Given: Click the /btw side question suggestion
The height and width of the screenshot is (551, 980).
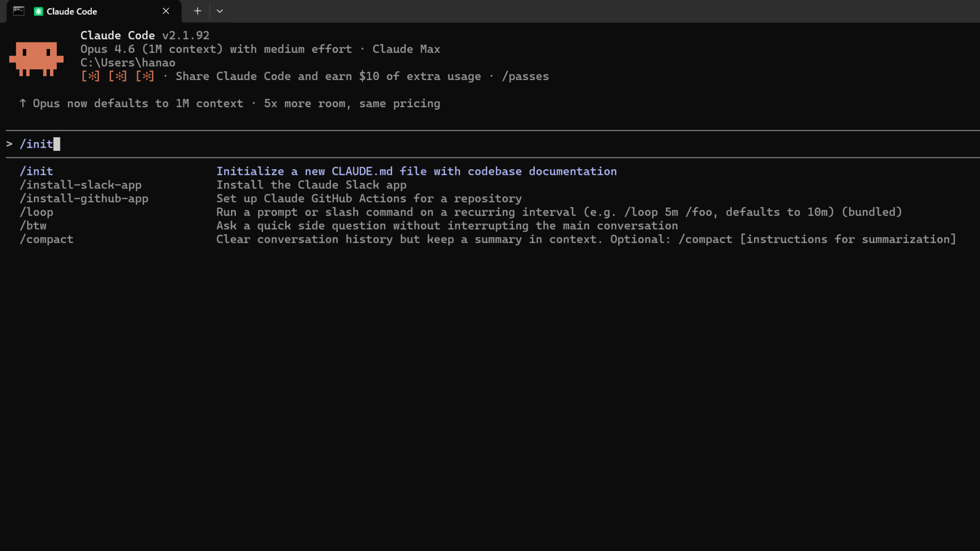Looking at the screenshot, I should click(34, 225).
